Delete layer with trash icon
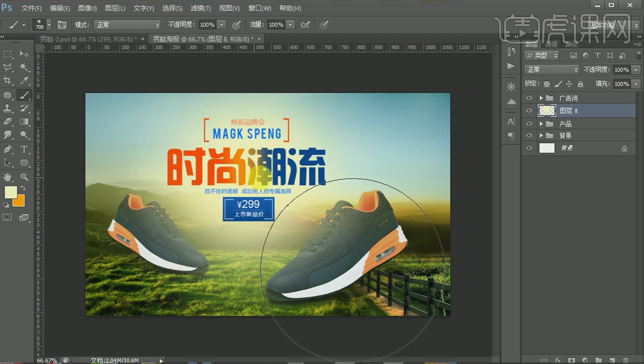Image resolution: width=644 pixels, height=364 pixels. pyautogui.click(x=626, y=360)
